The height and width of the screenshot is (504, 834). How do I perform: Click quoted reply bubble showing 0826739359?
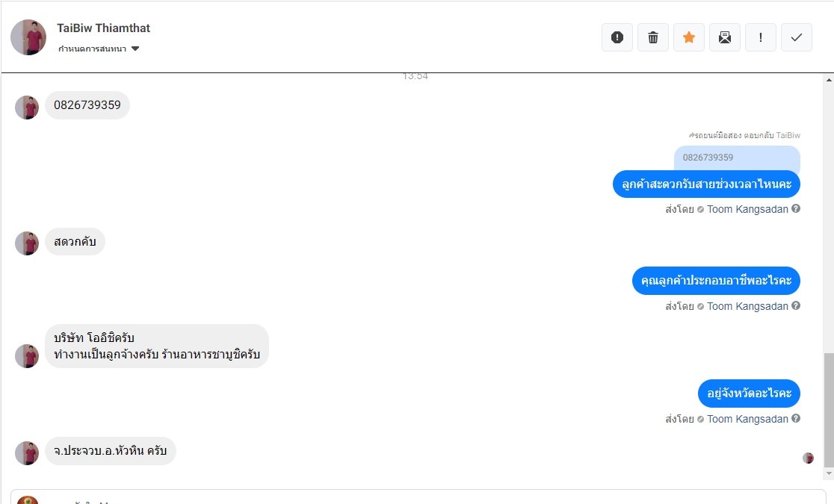pyautogui.click(x=737, y=158)
